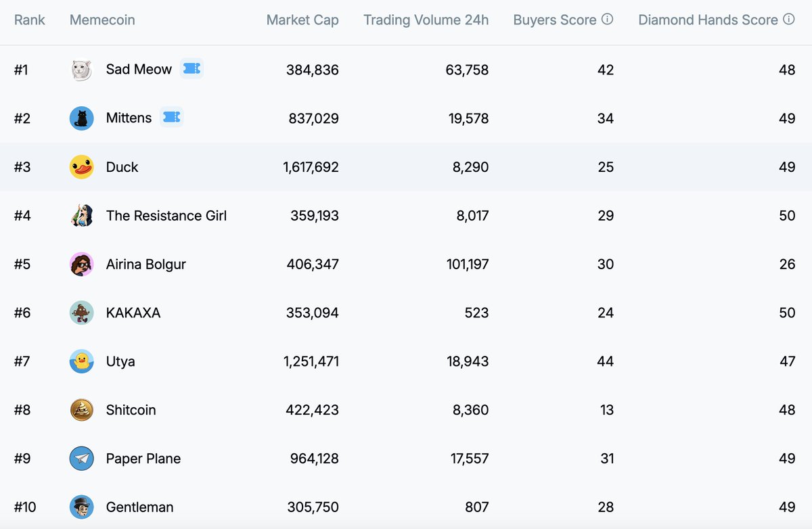Click the info icon beside Diamond Hands Score
The image size is (812, 529).
click(x=788, y=20)
